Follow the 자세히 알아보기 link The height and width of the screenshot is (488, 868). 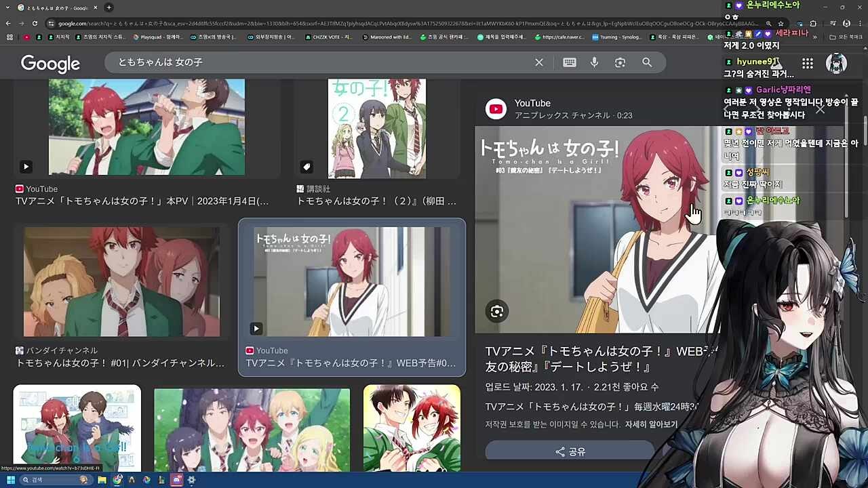(651, 424)
